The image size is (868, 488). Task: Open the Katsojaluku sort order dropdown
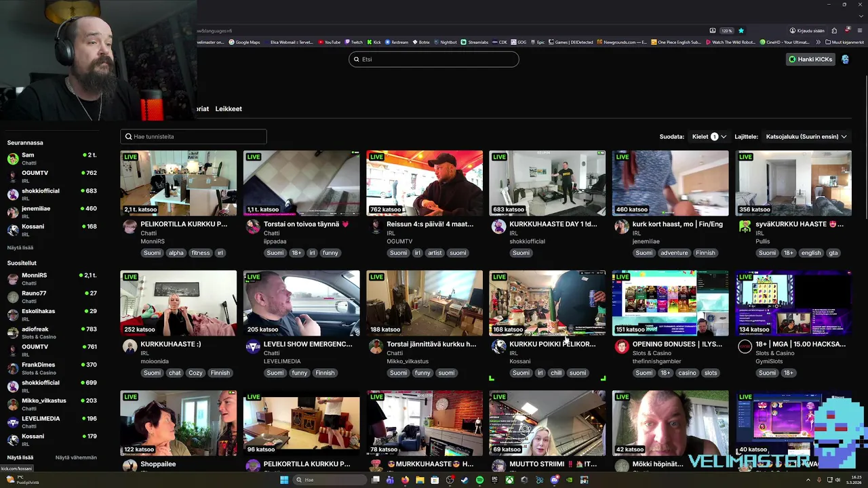point(806,137)
